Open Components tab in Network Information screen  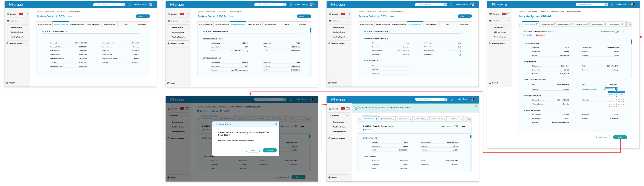pos(303,24)
